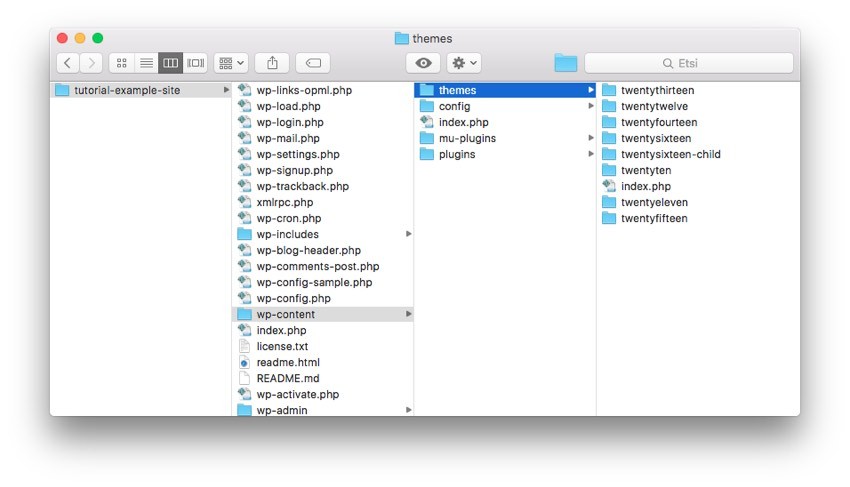This screenshot has width=850, height=487.
Task: Open the Action gear menu
Action: pyautogui.click(x=464, y=63)
